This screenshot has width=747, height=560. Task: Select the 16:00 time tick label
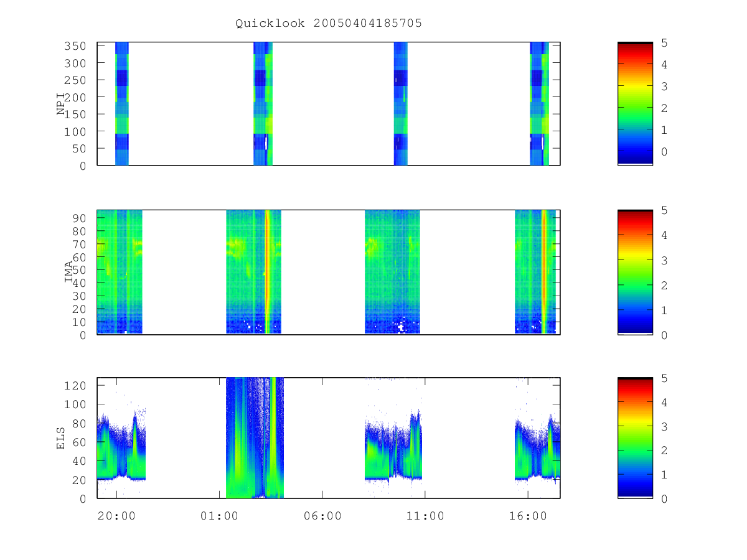528,516
